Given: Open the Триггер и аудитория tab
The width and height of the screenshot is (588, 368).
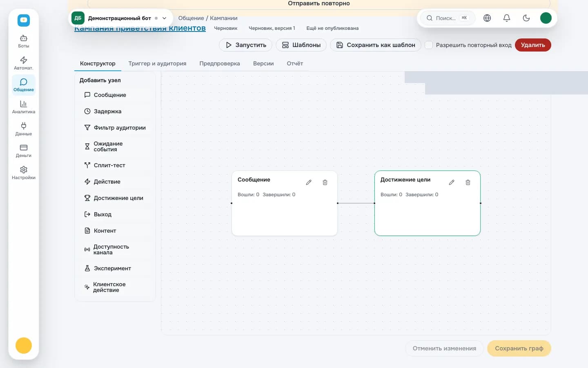Looking at the screenshot, I should tap(157, 63).
